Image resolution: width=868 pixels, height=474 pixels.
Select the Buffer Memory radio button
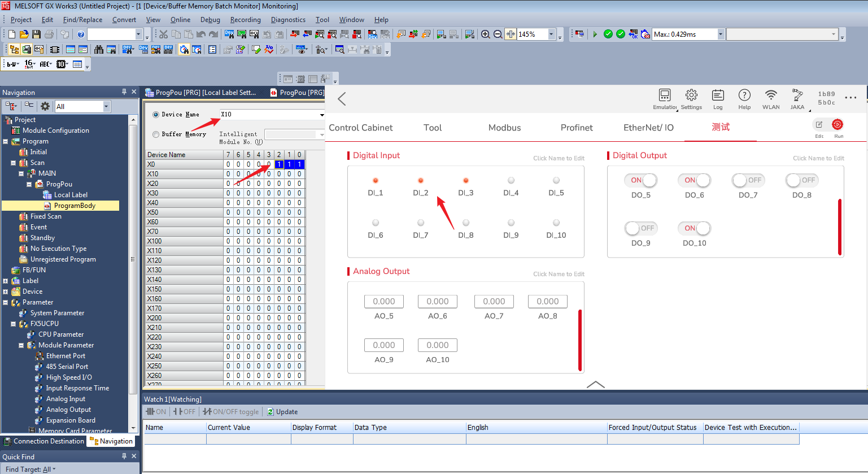156,134
